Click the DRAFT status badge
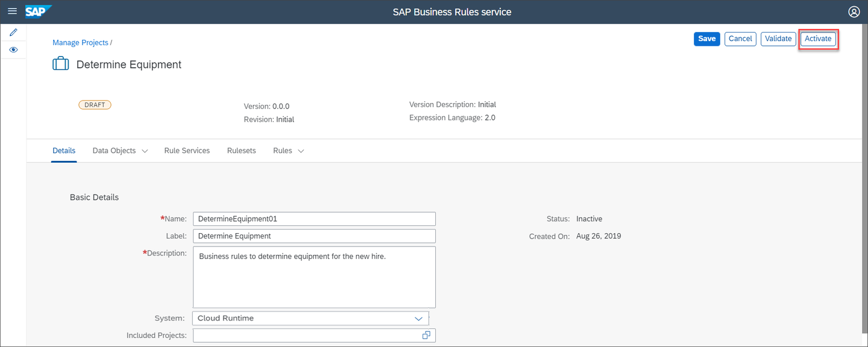Screen dimensions: 868x347 [95, 105]
